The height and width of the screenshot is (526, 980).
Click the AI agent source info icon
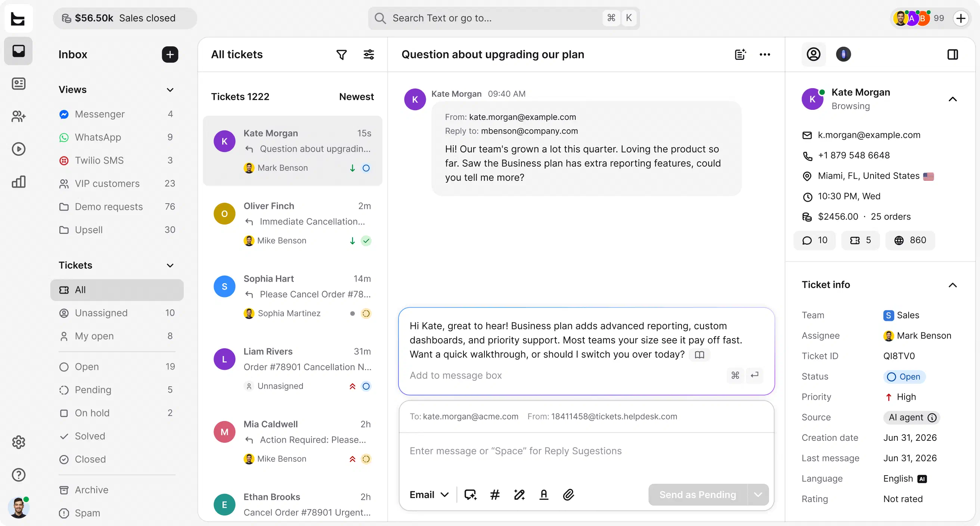[932, 418]
